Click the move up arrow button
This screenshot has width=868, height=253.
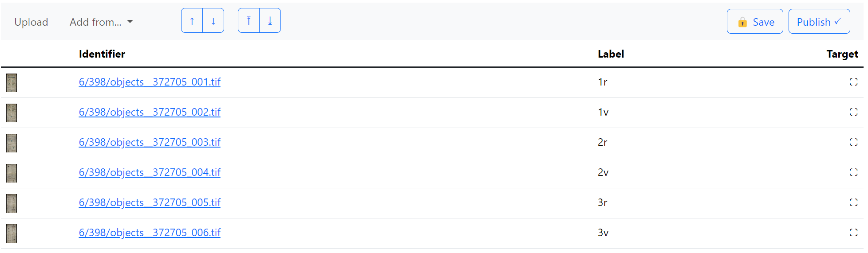click(x=192, y=21)
